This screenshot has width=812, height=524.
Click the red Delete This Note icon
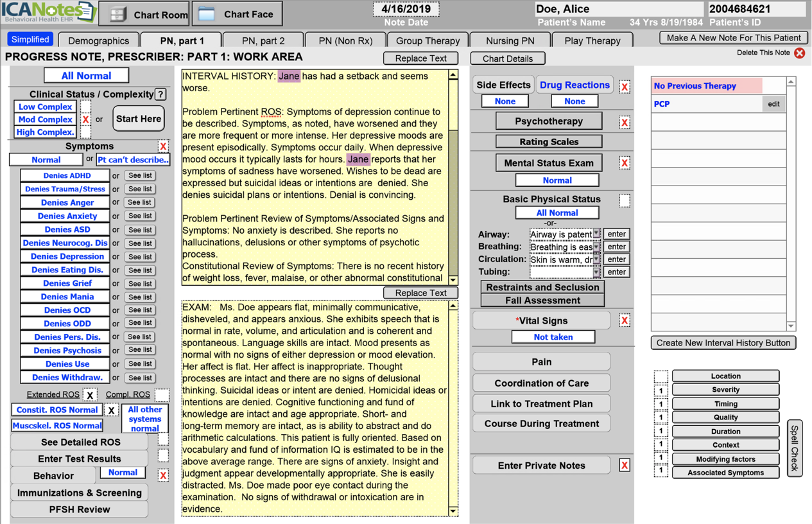(799, 53)
